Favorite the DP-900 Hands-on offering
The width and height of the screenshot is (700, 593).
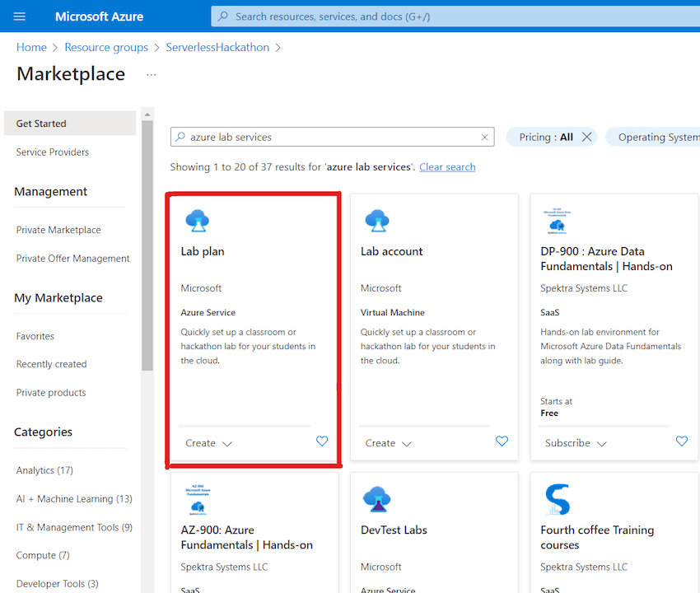click(x=681, y=441)
